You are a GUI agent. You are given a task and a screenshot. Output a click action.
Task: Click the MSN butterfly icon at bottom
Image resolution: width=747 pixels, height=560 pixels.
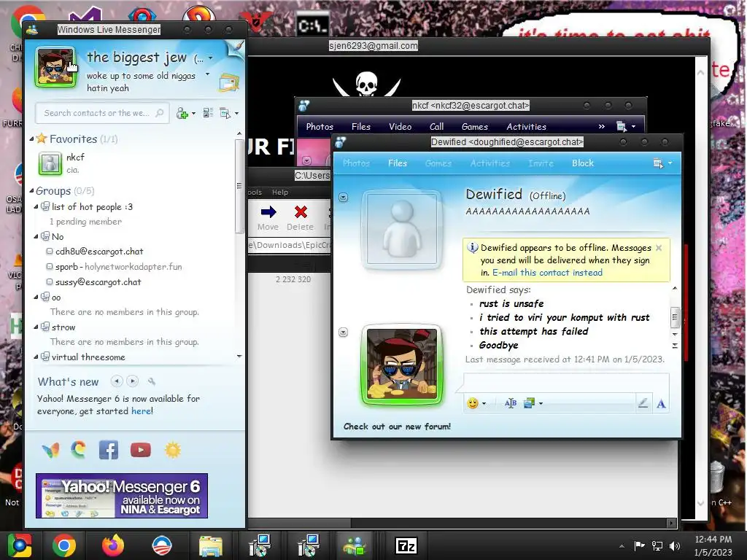point(50,450)
